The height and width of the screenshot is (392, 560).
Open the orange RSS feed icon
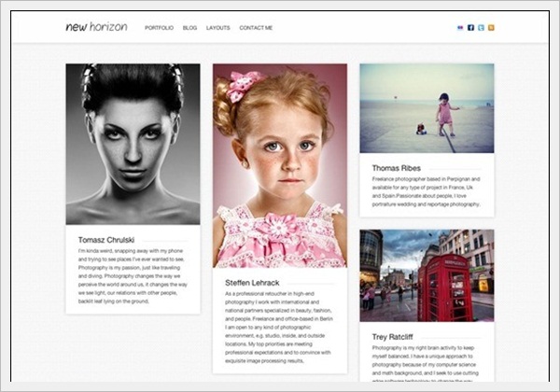(492, 27)
